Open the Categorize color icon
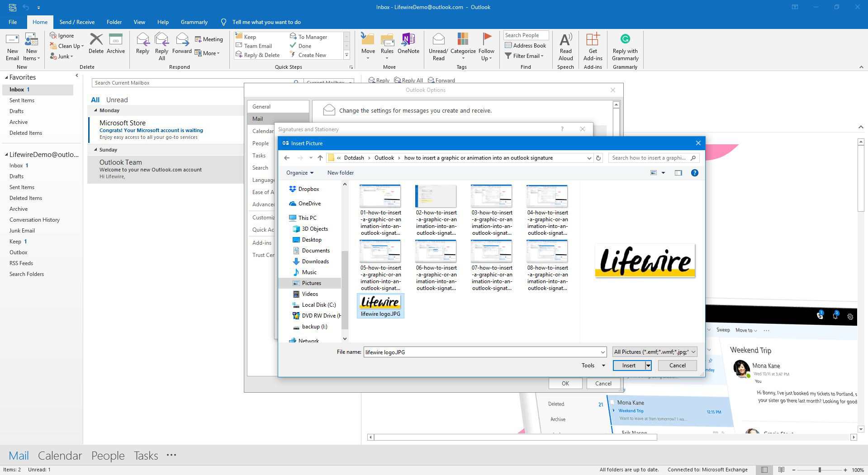Image resolution: width=868 pixels, height=475 pixels. point(463,47)
